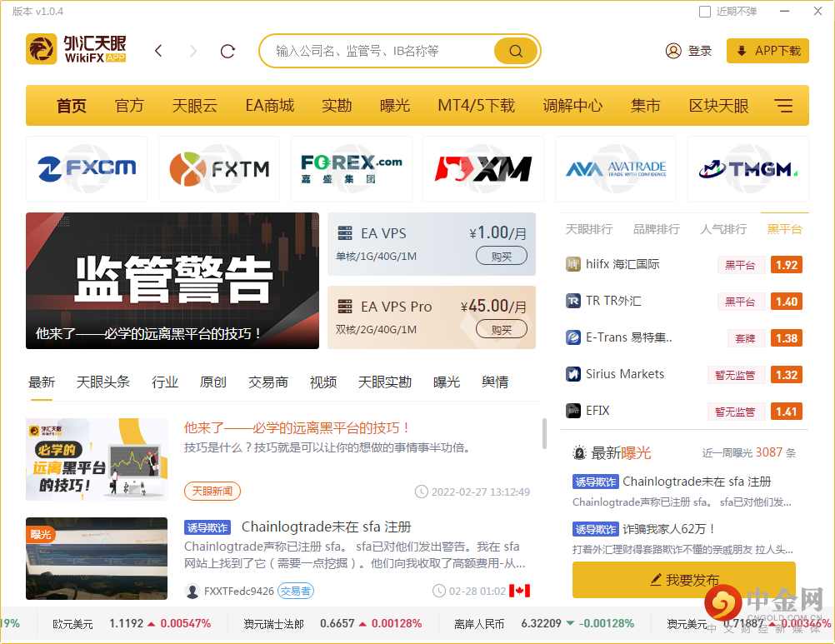Open the FXCM broker logo
Viewport: 835px width, 644px height.
[87, 169]
